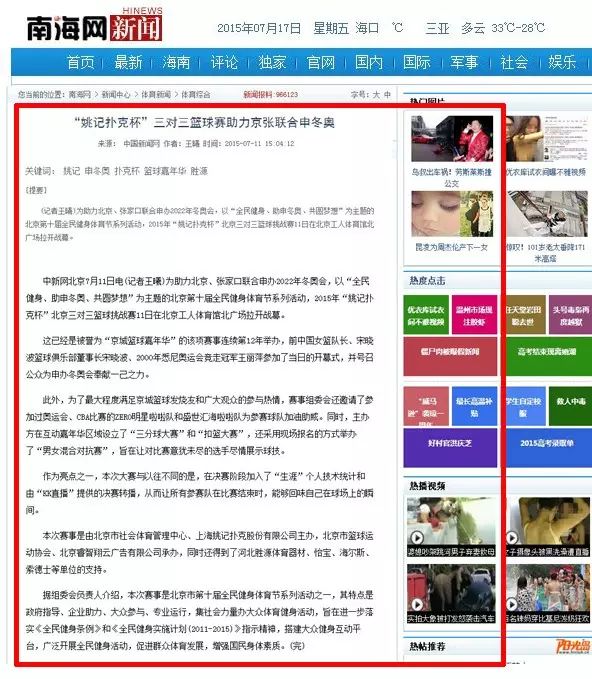This screenshot has width=592, height=679.
Task: Click the 中国新闻网 source link
Action: click(141, 143)
